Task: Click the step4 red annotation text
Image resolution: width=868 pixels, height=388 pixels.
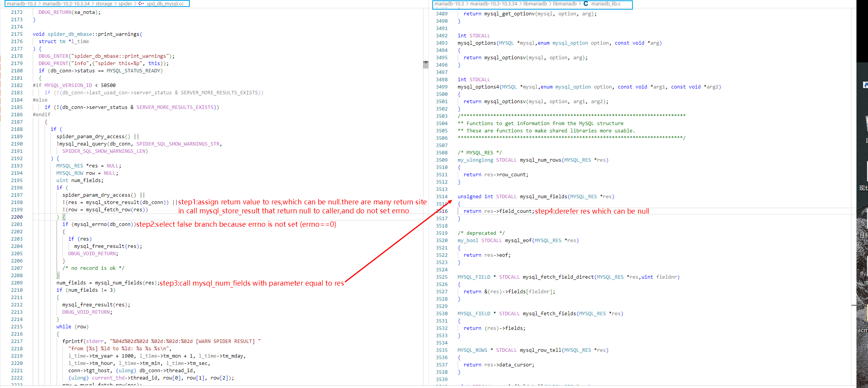Action: (x=592, y=211)
